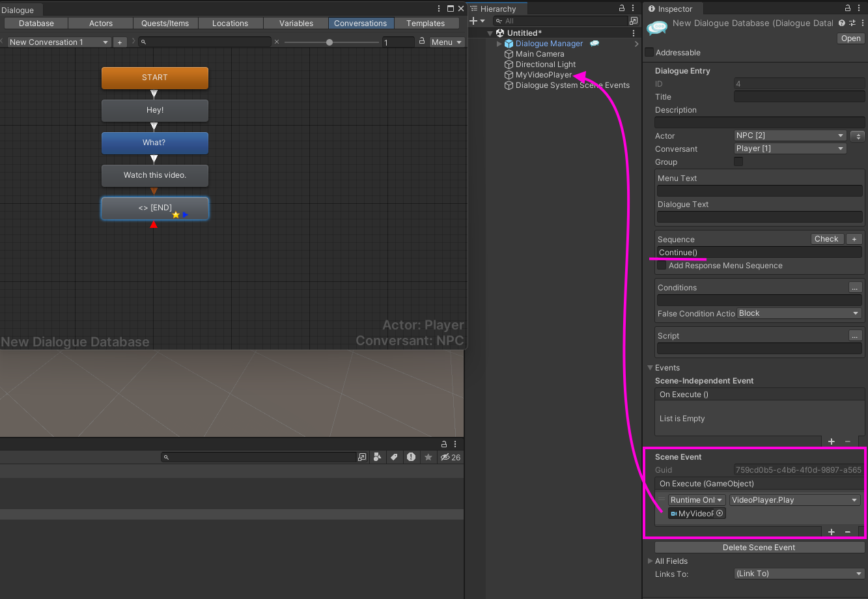
Task: Lock the Hierarchy panel with padlock icon
Action: 622,8
